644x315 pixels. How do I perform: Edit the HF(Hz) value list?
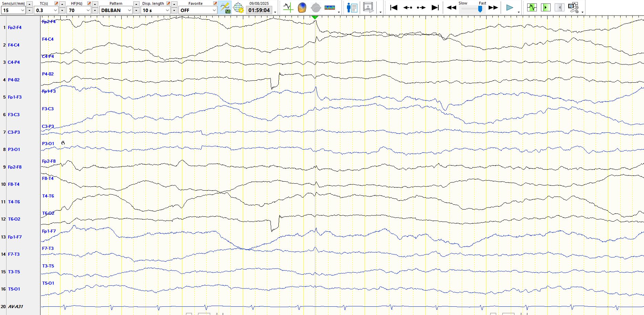pos(89,3)
